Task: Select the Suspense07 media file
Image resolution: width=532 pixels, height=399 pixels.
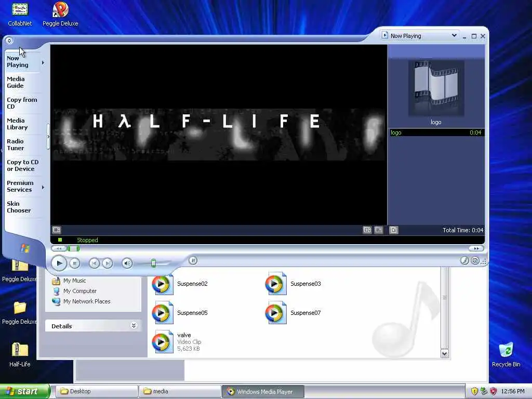Action: click(x=293, y=313)
